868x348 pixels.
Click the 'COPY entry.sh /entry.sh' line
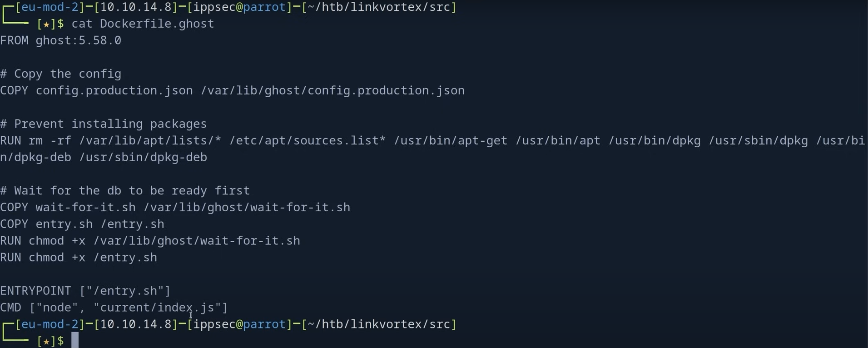point(82,224)
